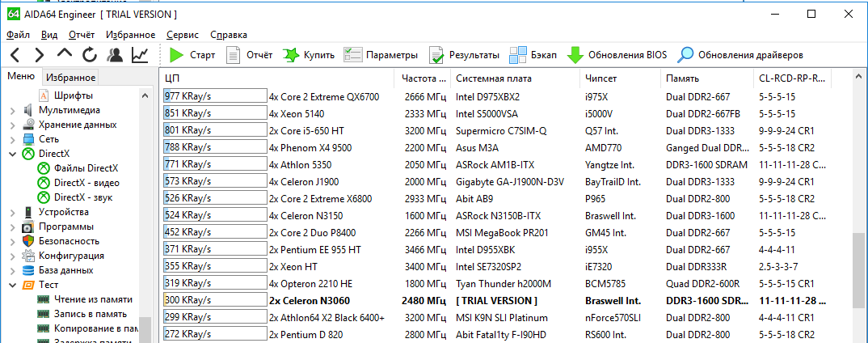This screenshot has height=343, width=868.
Task: Go forward with the right arrow icon
Action: 40,55
